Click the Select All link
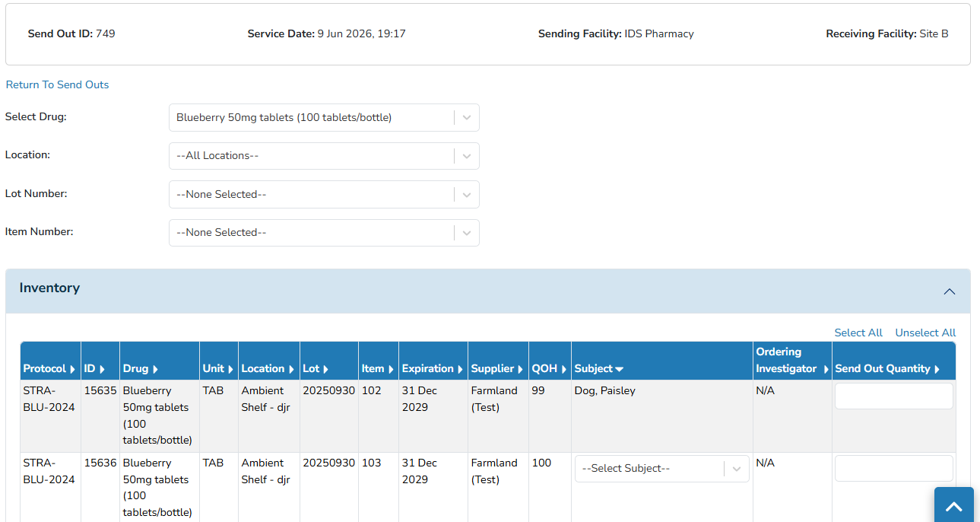 tap(858, 333)
